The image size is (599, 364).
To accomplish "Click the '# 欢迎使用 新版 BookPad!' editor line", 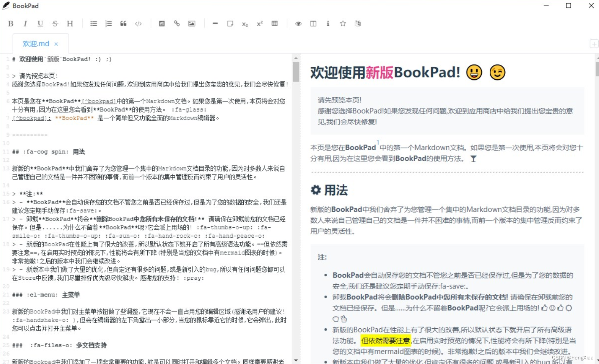I will [62, 59].
